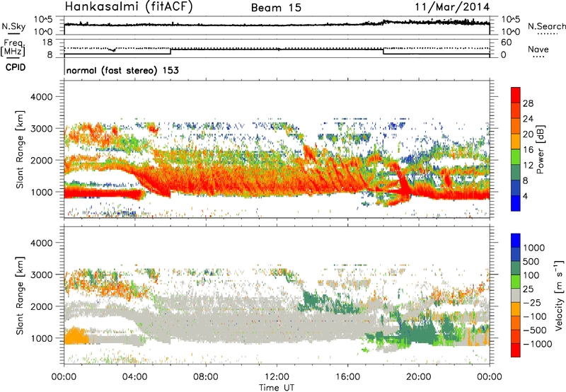Click the '60' Nave axis tick
Screen dimensions: 566x392
click(x=507, y=42)
